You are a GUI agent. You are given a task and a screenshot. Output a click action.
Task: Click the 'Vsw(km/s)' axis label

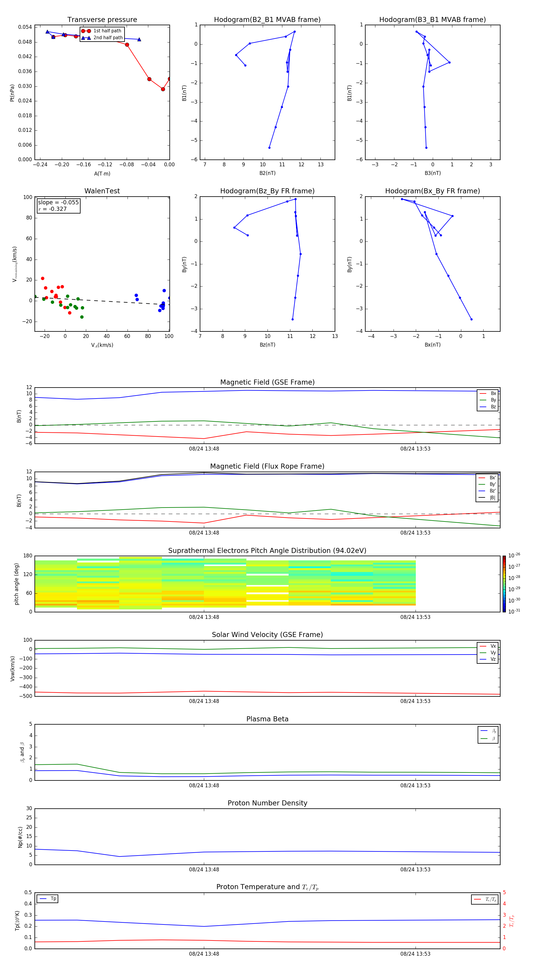(x=12, y=668)
